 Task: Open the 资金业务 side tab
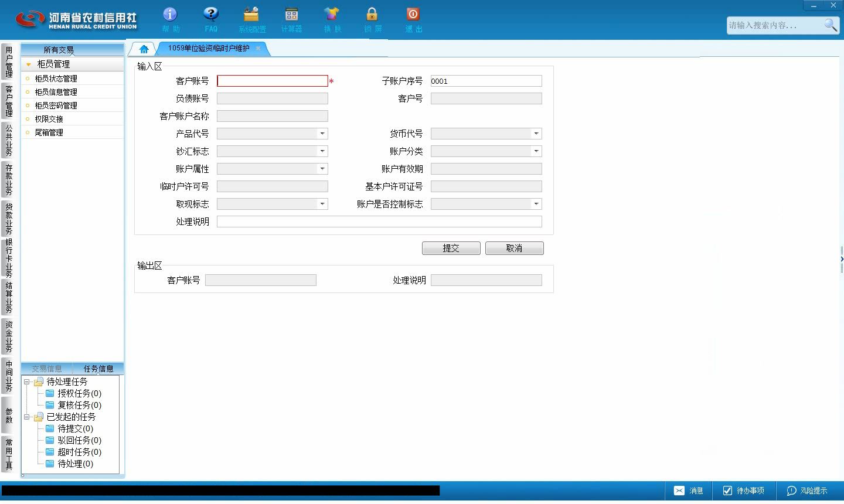[8, 336]
